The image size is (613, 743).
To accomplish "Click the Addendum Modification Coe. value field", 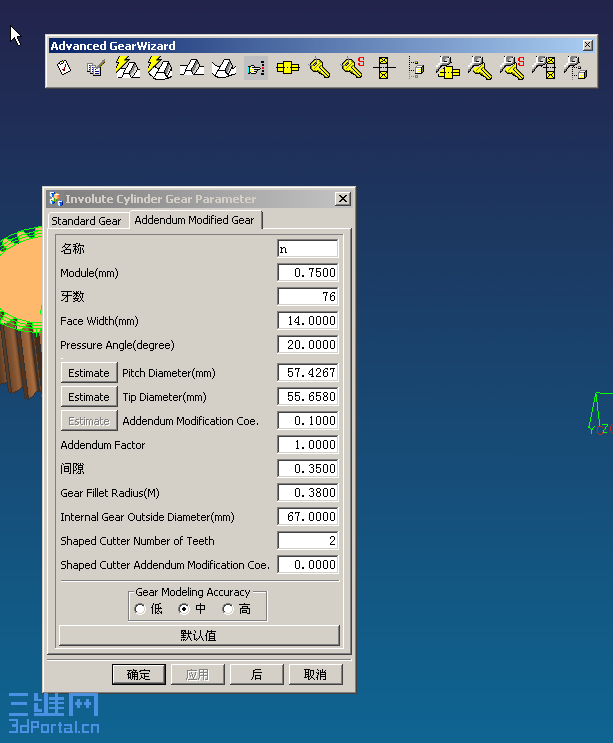I will pyautogui.click(x=308, y=421).
